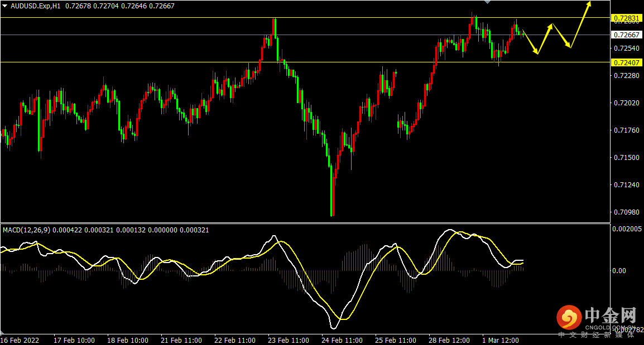The height and width of the screenshot is (345, 644).
Task: Click the 0.70980 price scale value
Action: pos(627,212)
